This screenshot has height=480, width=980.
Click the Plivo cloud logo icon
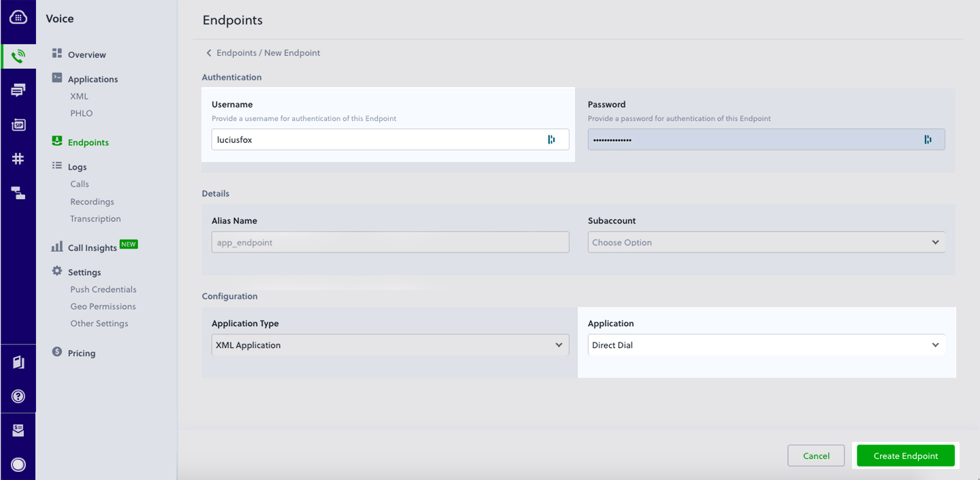point(18,18)
